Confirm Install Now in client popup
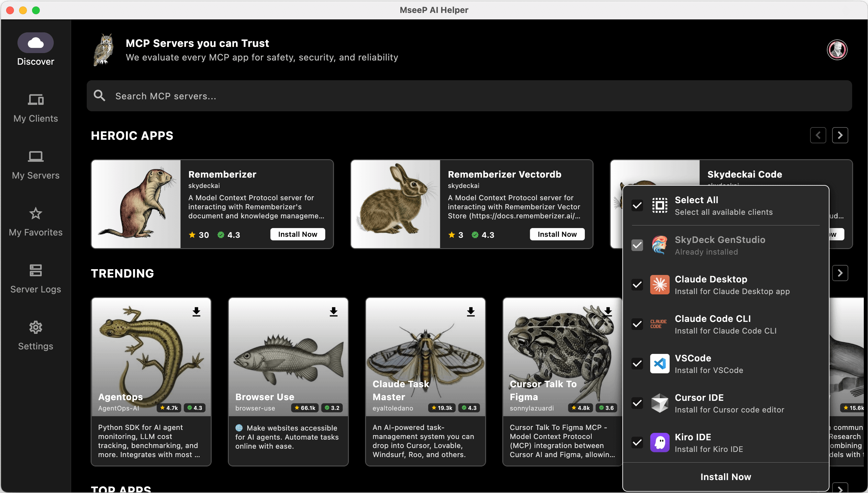 click(726, 477)
